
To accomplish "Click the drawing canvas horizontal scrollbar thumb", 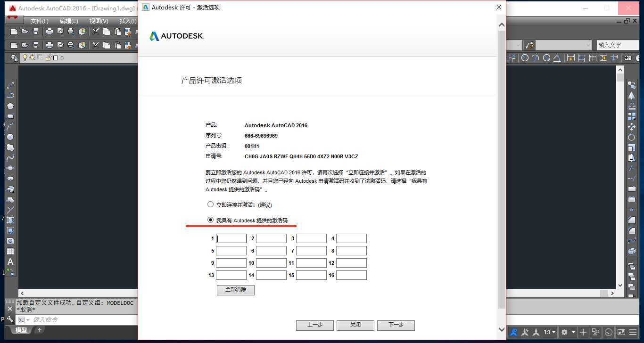I will (x=603, y=293).
